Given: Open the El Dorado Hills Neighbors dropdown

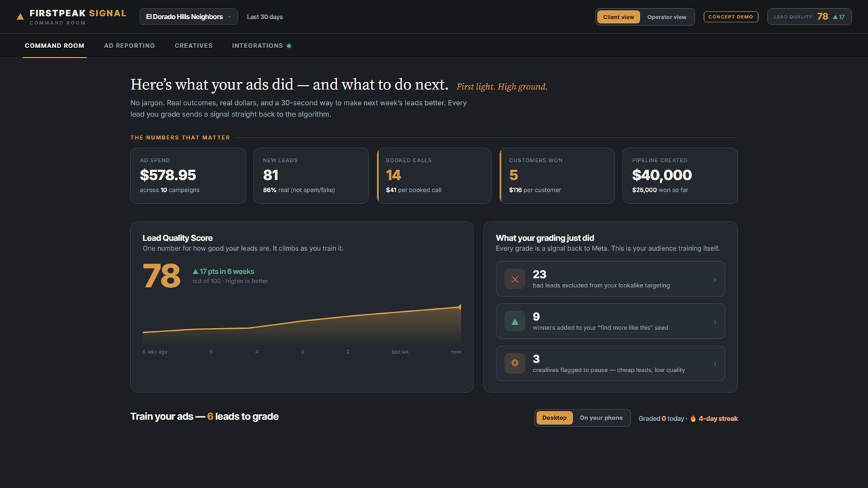Looking at the screenshot, I should click(189, 17).
